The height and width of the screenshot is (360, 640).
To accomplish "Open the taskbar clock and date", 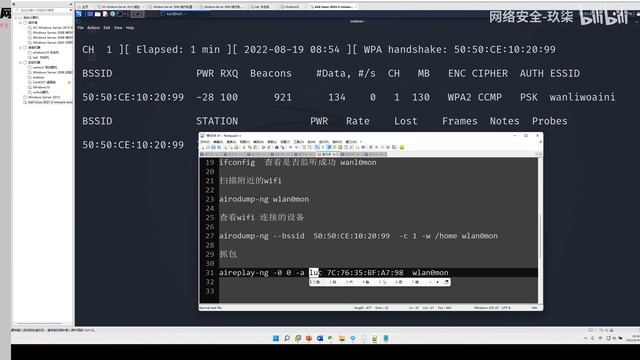I will click(633, 338).
